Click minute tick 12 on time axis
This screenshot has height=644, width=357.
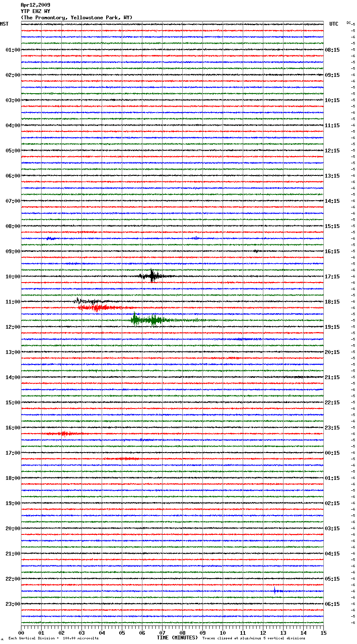(x=263, y=633)
